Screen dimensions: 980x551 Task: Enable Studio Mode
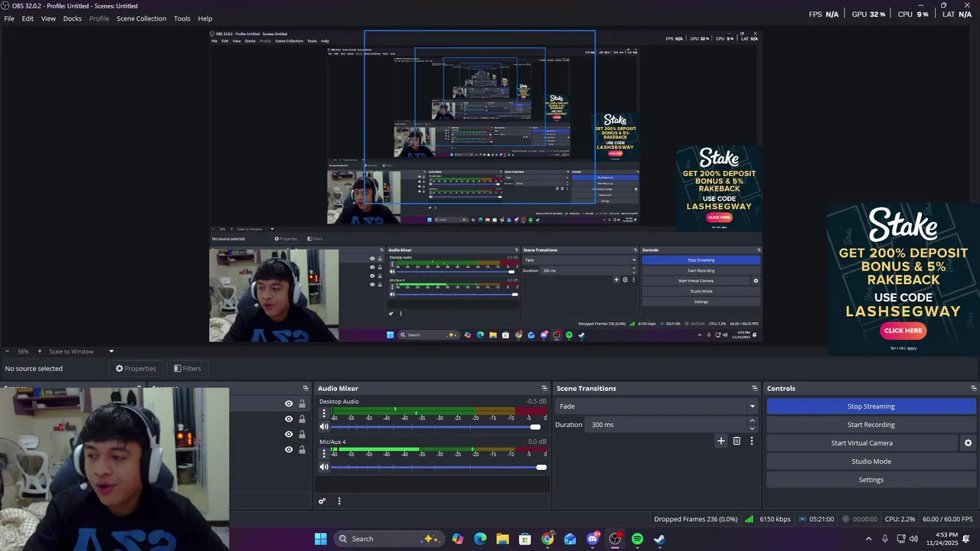pos(871,461)
